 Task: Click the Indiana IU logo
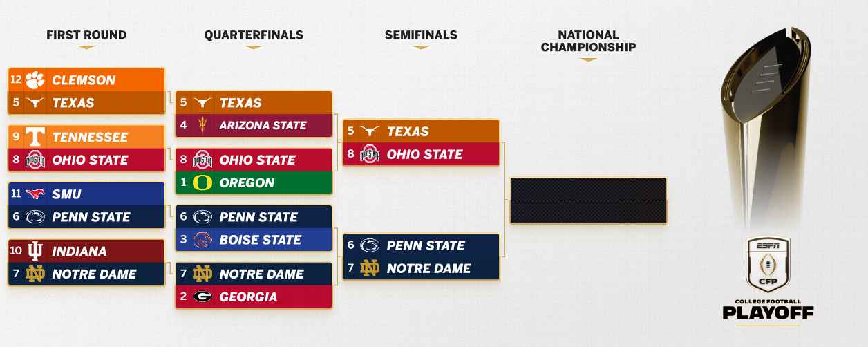pyautogui.click(x=35, y=251)
